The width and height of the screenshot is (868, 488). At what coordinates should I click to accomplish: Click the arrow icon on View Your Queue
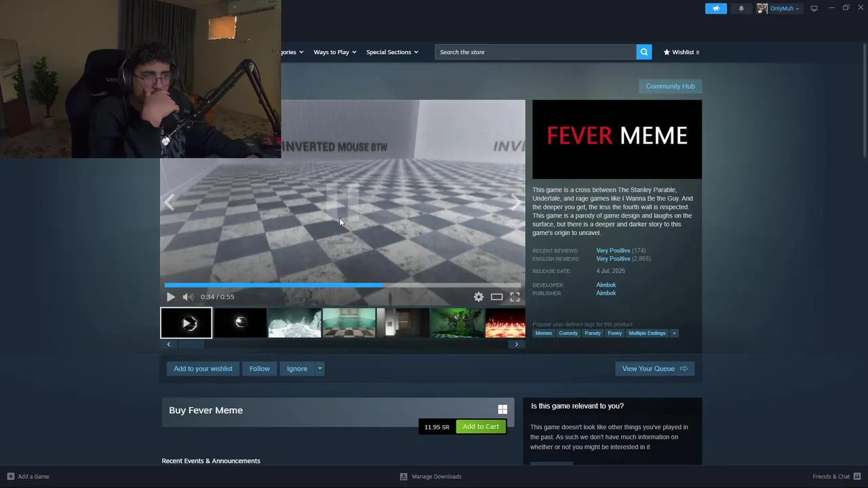pos(684,369)
